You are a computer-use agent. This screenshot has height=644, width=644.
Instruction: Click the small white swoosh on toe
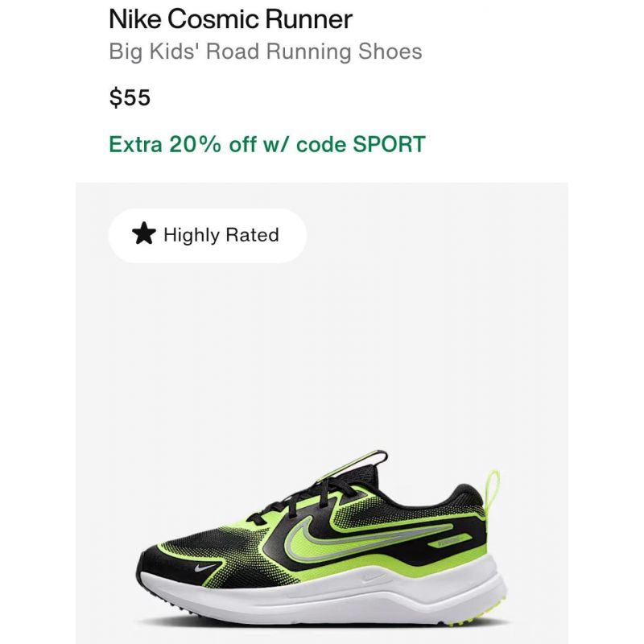205,568
